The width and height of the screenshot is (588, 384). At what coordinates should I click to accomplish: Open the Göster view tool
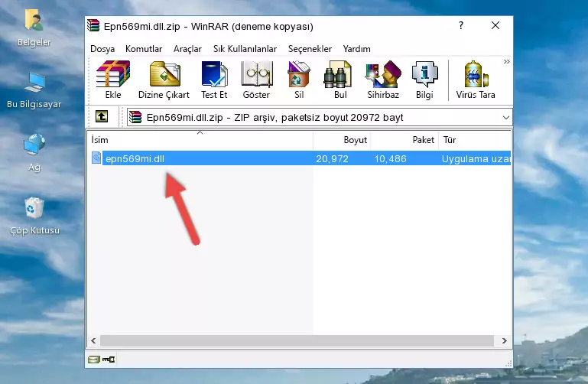click(256, 80)
